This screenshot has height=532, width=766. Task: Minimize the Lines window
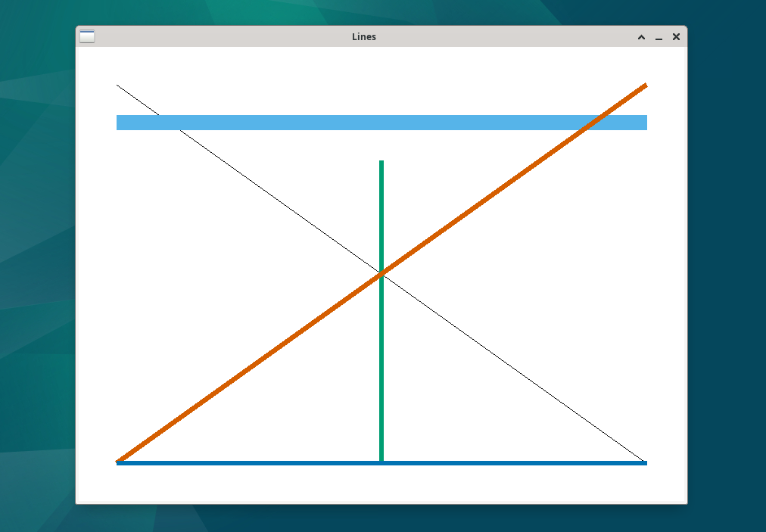(659, 36)
